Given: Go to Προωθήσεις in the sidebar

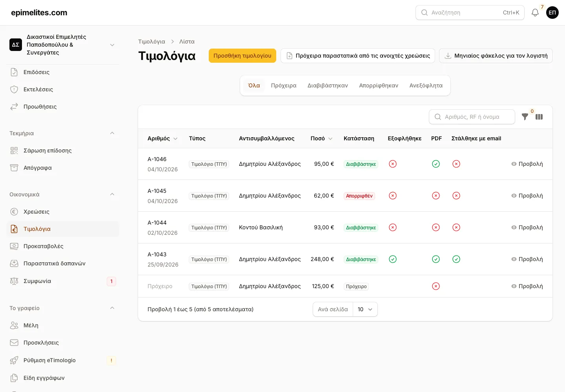Looking at the screenshot, I should coord(63,107).
